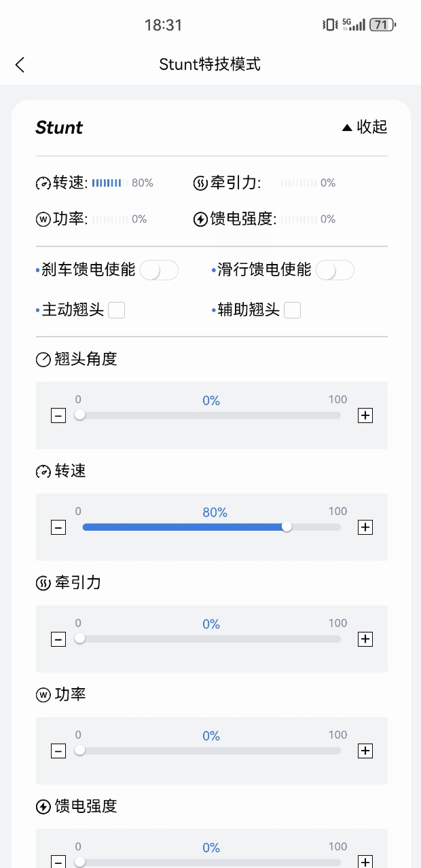Check the 主动翘头 checkbox
The width and height of the screenshot is (421, 868).
[117, 309]
